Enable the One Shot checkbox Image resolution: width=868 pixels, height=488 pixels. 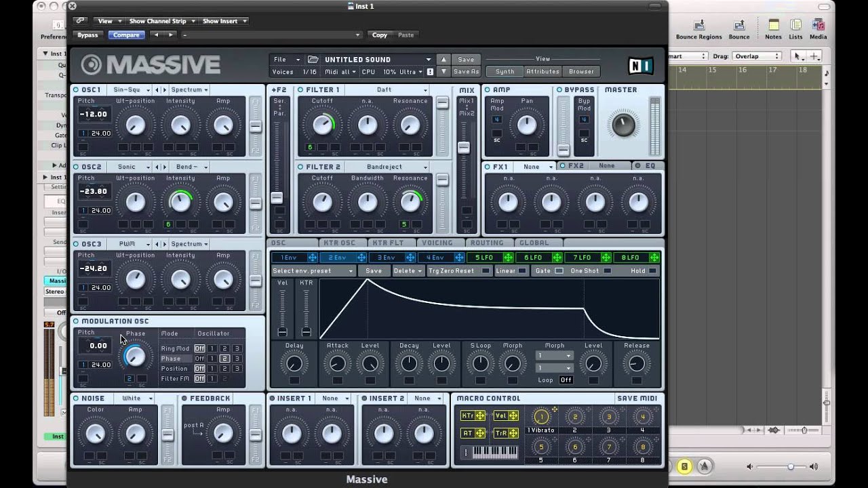click(x=607, y=271)
